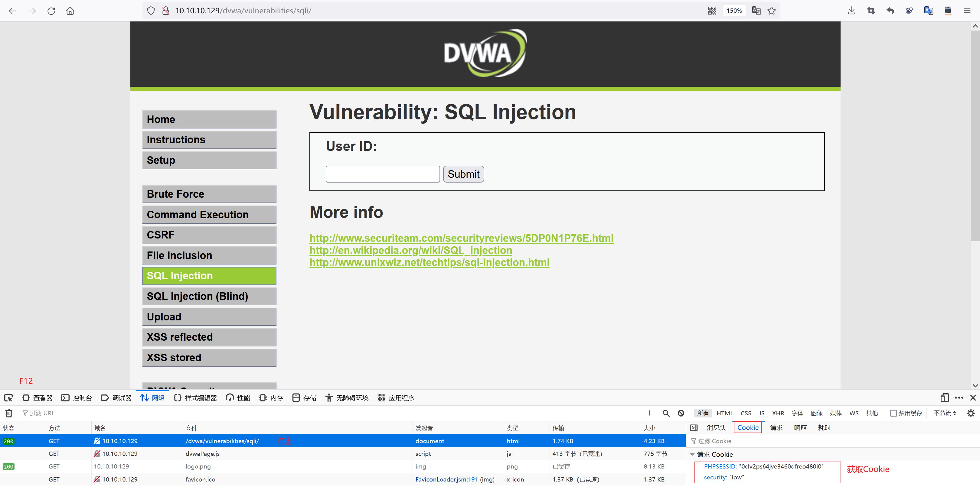Toggle responsive design mode icon
Viewport: 980px width, 493px height.
[x=945, y=398]
